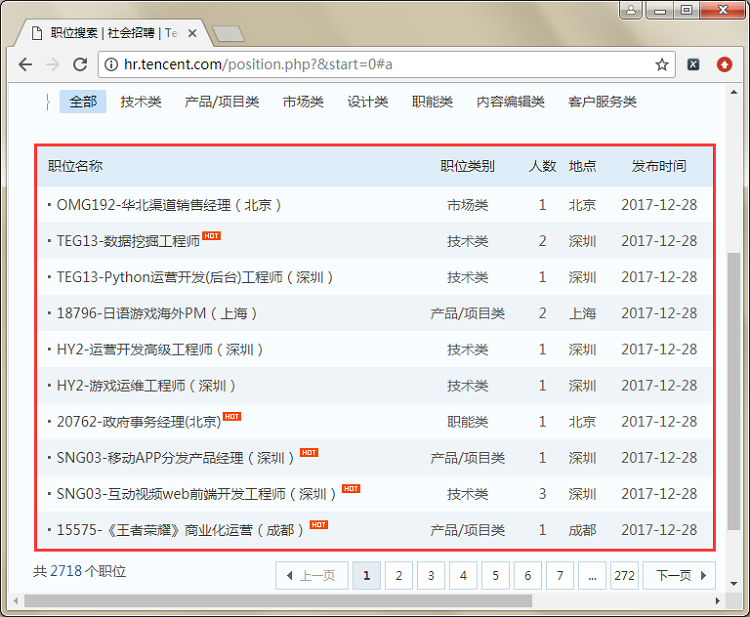View site info icon in address bar
The width and height of the screenshot is (750, 617).
111,64
